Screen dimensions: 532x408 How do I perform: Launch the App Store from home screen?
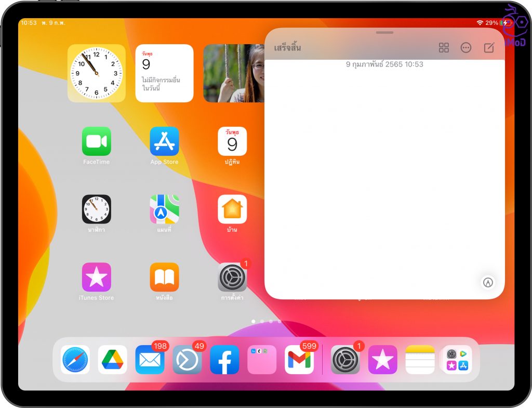click(x=164, y=141)
